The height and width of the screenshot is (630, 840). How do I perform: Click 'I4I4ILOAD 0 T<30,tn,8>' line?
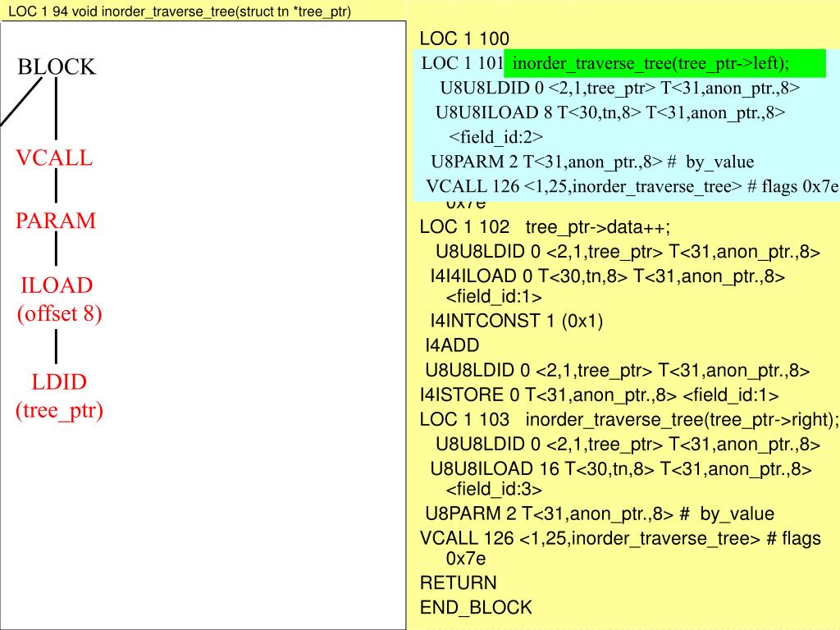[608, 276]
